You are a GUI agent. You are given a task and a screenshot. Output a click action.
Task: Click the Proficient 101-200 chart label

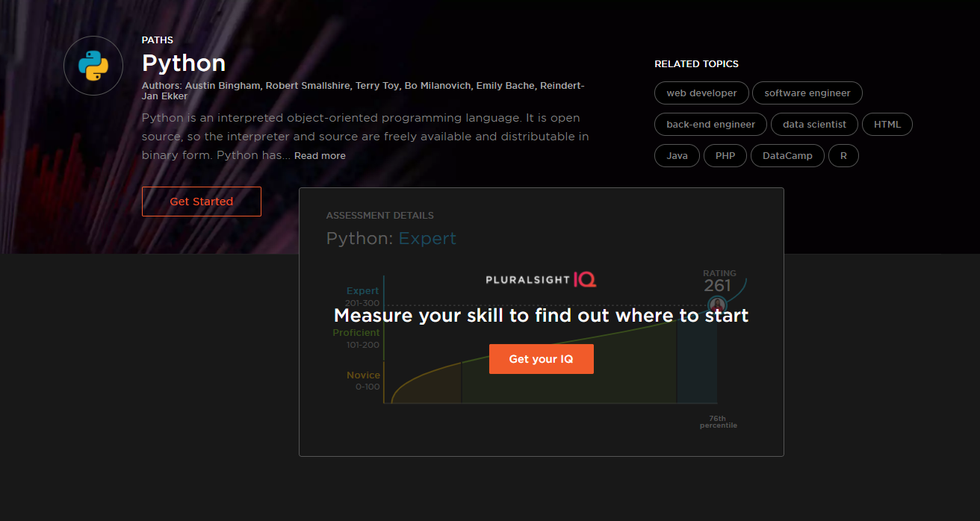[x=356, y=339]
